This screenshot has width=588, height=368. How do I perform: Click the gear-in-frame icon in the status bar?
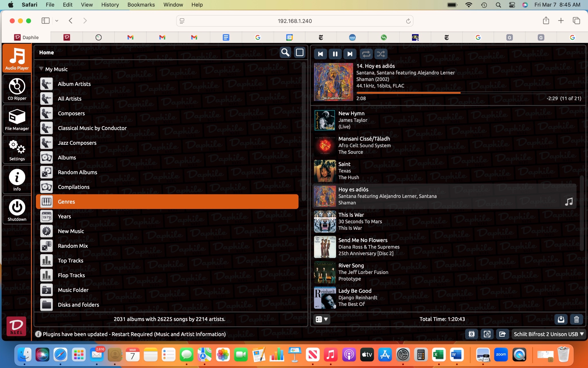(471, 334)
